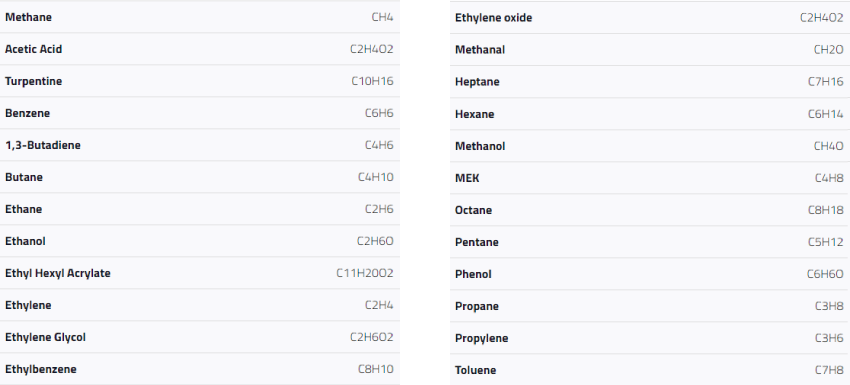Screen dimensions: 850x385
Task: Select the 1,3-Butadiene row
Action: coord(199,145)
